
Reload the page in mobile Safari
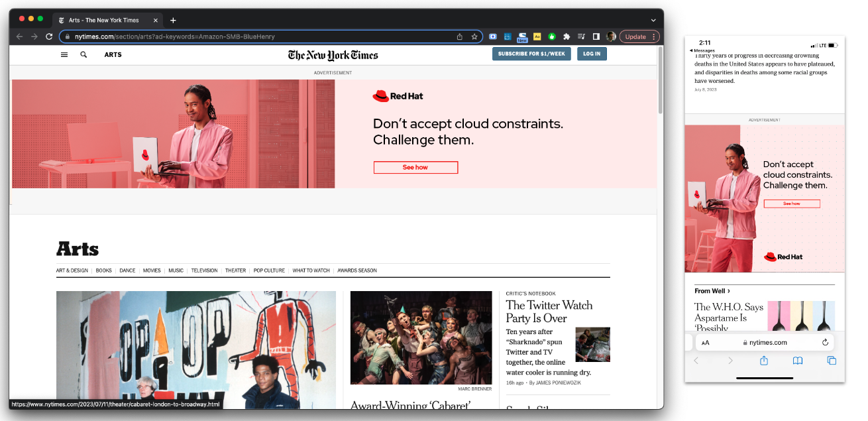tap(825, 342)
